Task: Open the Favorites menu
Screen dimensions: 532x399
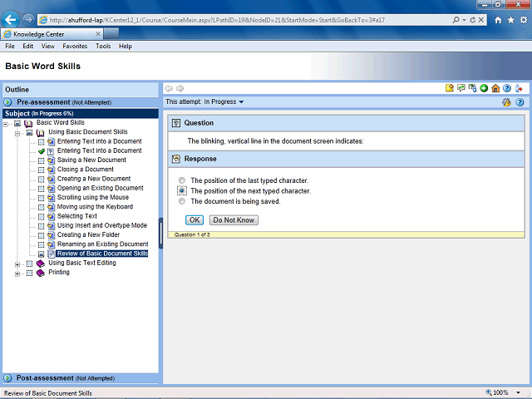Action: [x=75, y=47]
